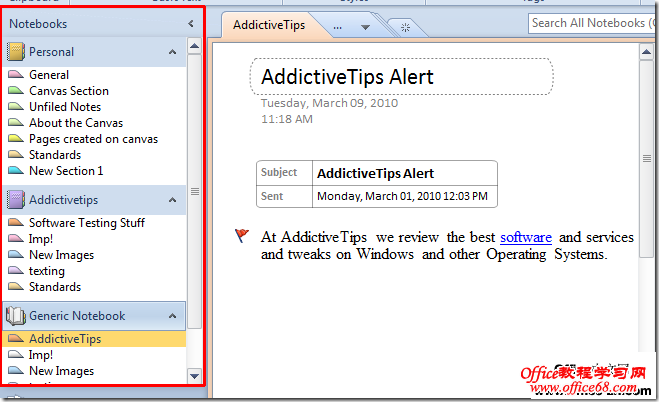
Task: Open Imp! section under Addictivetips notebook
Action: [41, 239]
